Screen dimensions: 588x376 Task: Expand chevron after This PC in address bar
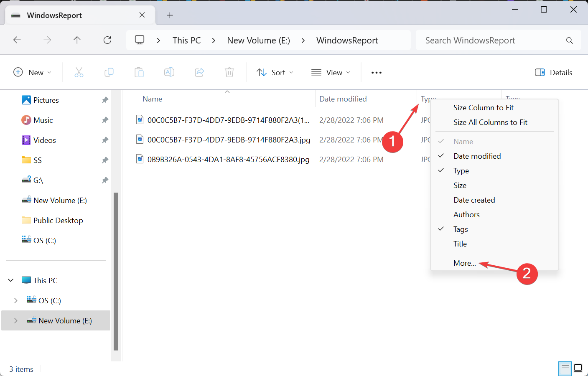click(214, 41)
